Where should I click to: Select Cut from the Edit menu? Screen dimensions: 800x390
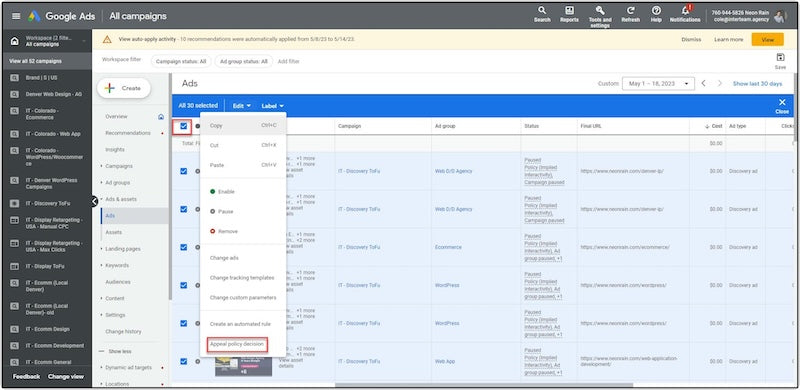(243, 145)
